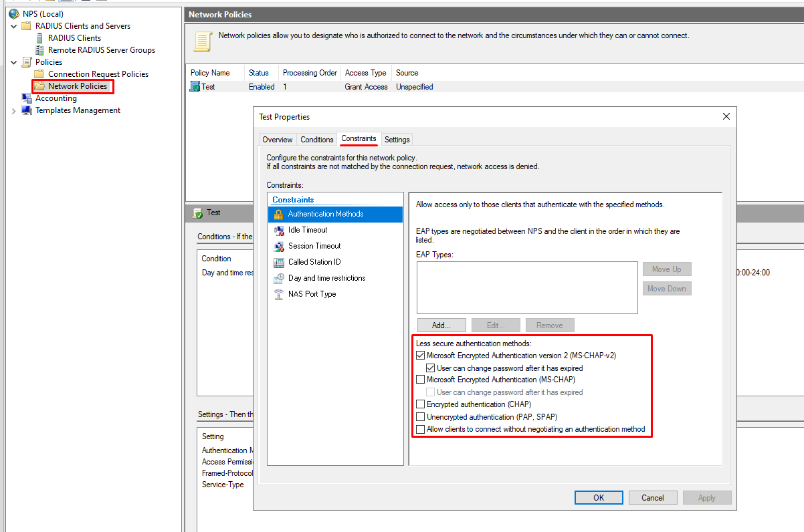Open Day and time restrictions constraint
Screen dimensions: 804x532
click(326, 278)
